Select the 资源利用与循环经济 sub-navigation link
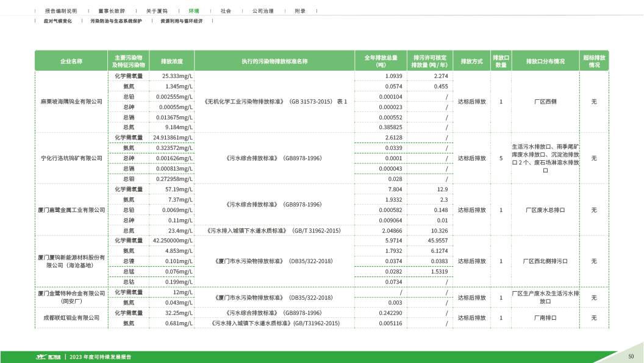The height and width of the screenshot is (363, 644). coord(186,21)
